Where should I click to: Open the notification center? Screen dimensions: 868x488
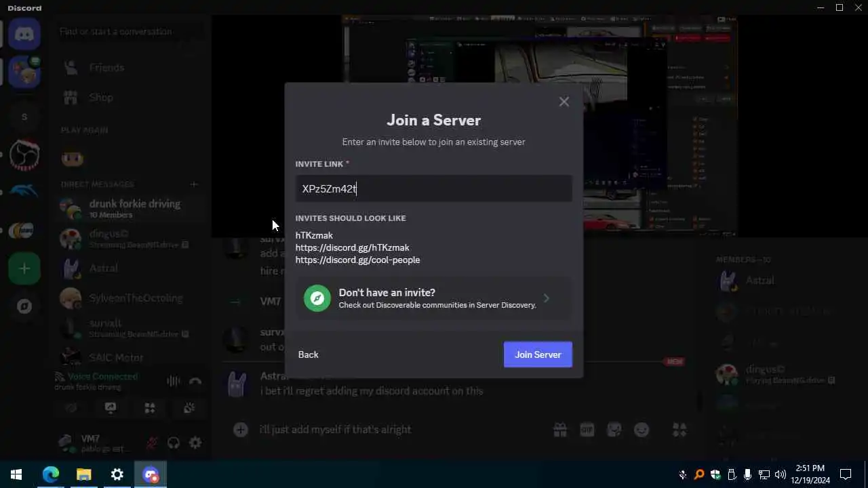click(x=846, y=474)
